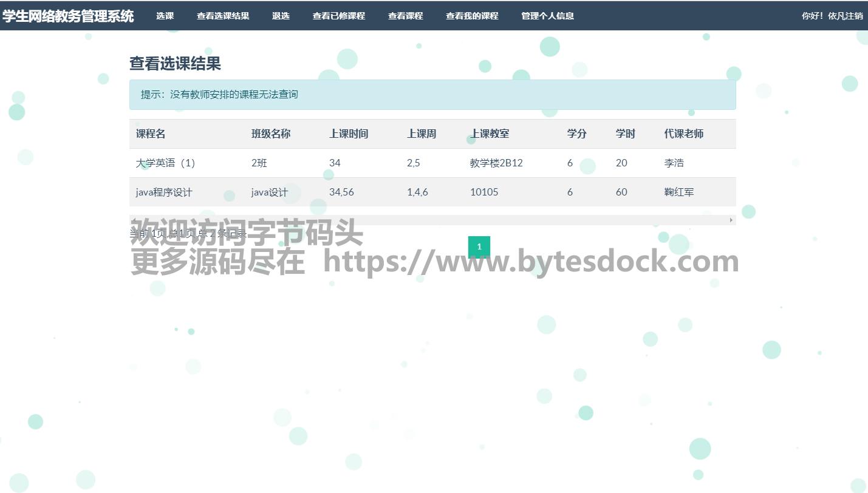
Task: Click the 代课老师 column header
Action: (683, 134)
